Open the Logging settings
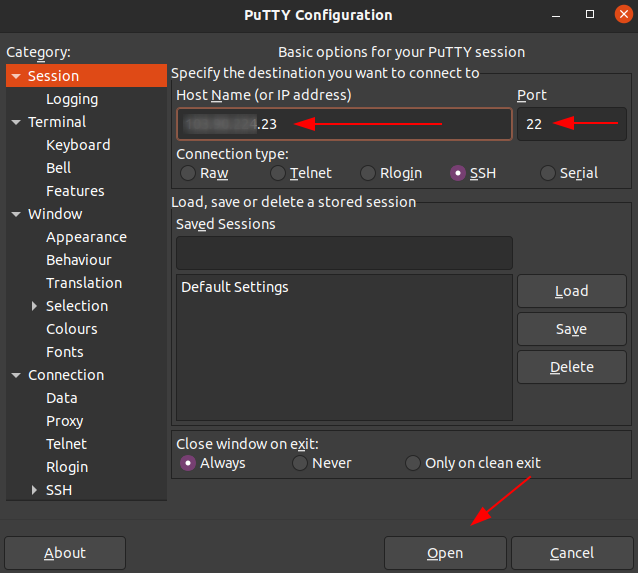This screenshot has height=573, width=638. tap(72, 99)
